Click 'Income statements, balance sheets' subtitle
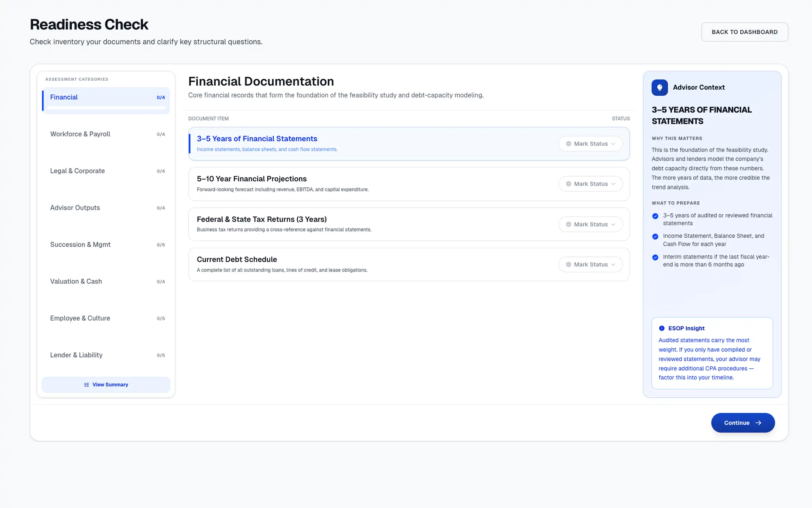This screenshot has height=508, width=812. point(267,150)
